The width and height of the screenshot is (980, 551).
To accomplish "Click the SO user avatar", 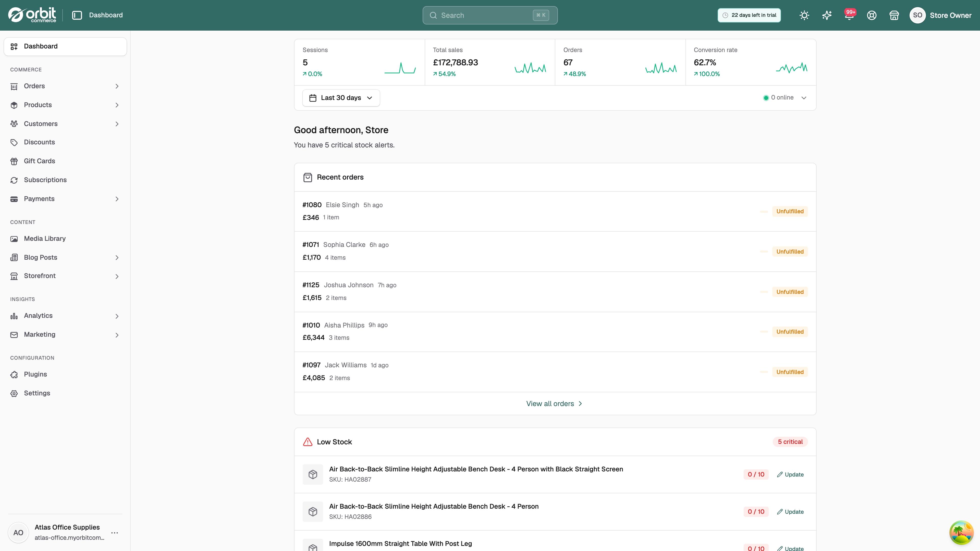I will pyautogui.click(x=917, y=15).
